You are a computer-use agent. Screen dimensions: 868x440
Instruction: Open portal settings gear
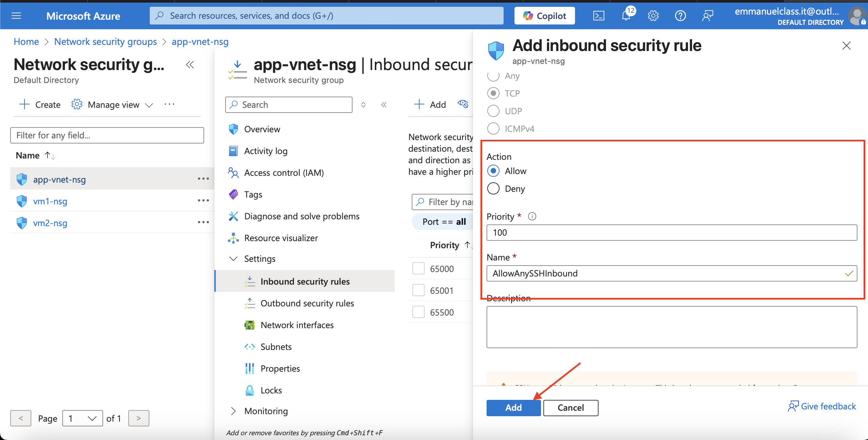coord(653,16)
